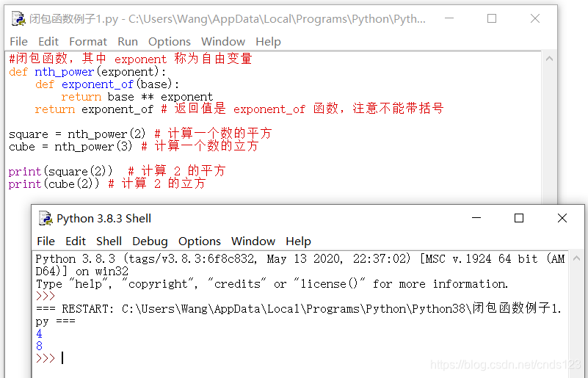Open Run menu in editor window

click(128, 42)
